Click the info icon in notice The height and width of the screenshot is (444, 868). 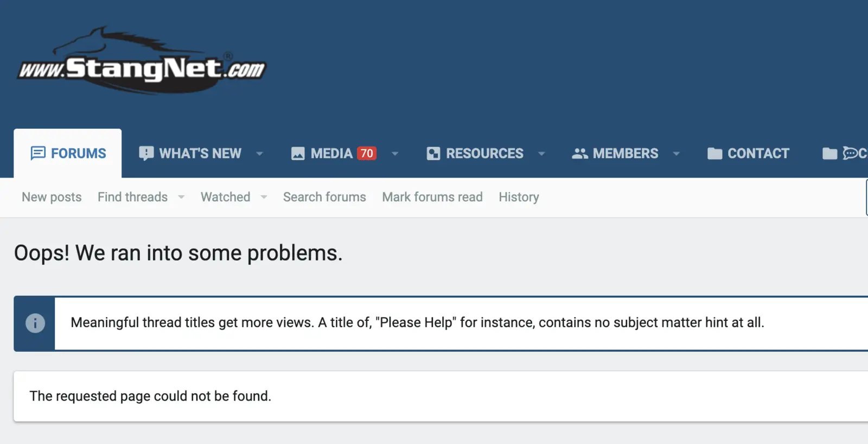click(x=35, y=323)
